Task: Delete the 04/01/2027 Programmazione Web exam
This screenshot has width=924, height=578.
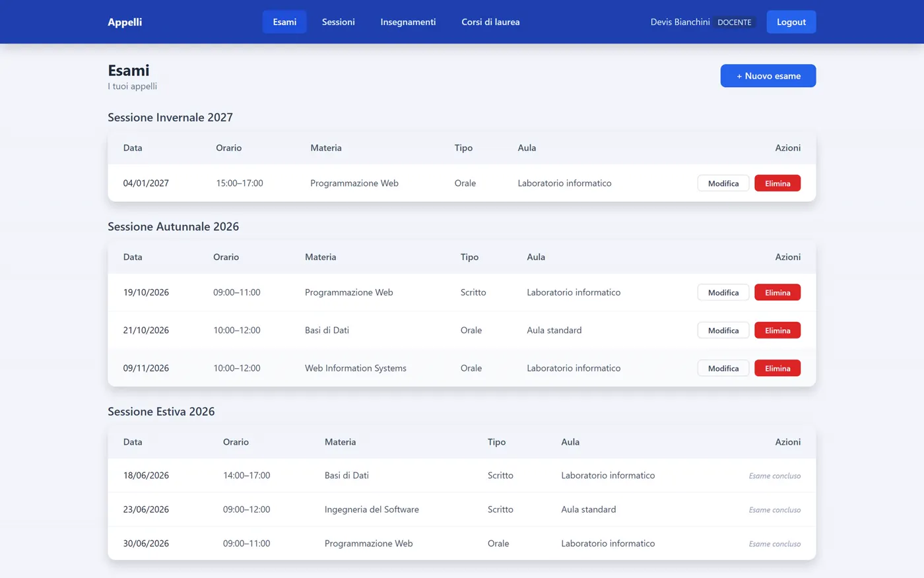Action: click(777, 183)
